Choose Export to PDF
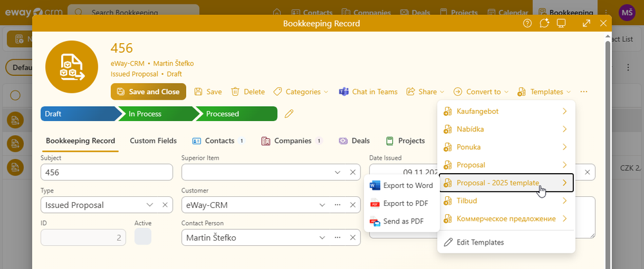Image resolution: width=644 pixels, height=269 pixels. [405, 203]
